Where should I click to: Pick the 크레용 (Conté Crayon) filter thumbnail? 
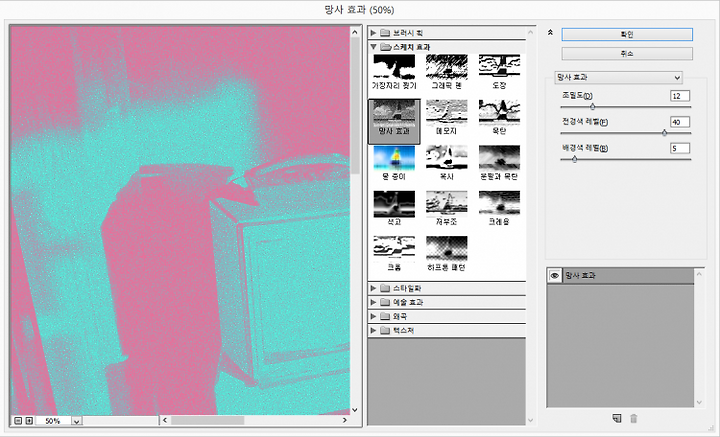499,203
